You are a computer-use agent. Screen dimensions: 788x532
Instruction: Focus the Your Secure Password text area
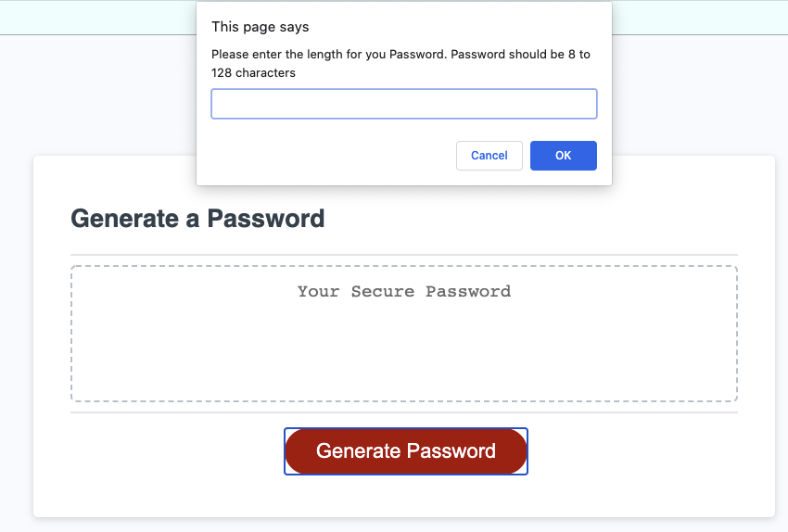[404, 334]
